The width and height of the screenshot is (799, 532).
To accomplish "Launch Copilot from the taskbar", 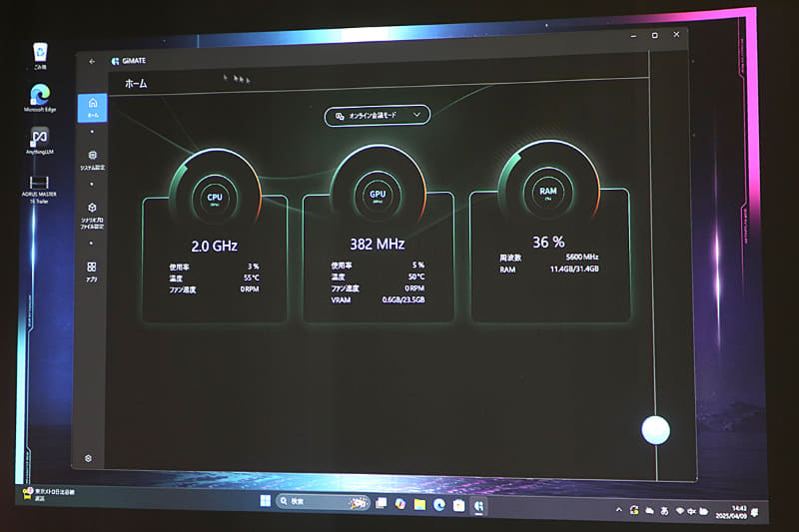I will click(x=400, y=503).
